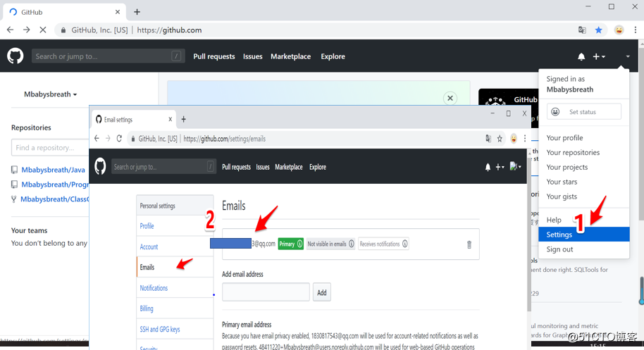Open Mbabysbreath/Java repository

click(53, 170)
